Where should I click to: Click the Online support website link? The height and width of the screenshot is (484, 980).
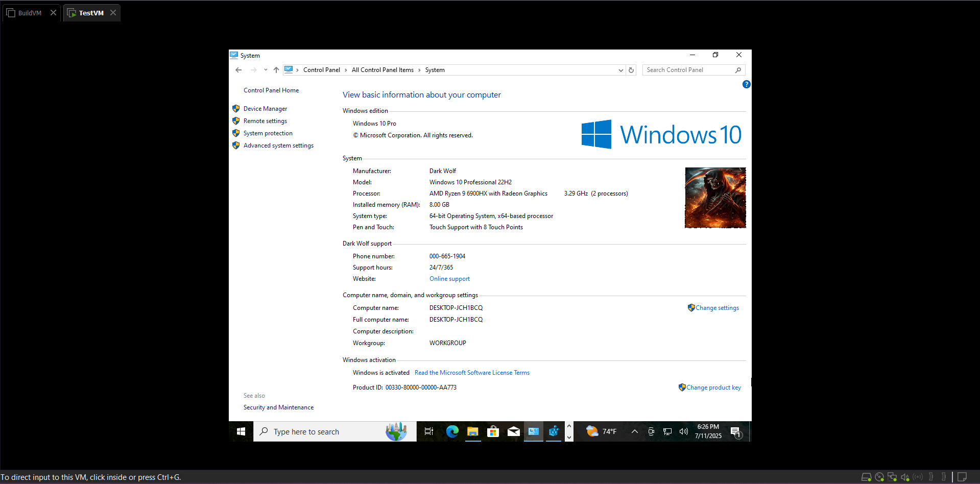[449, 279]
